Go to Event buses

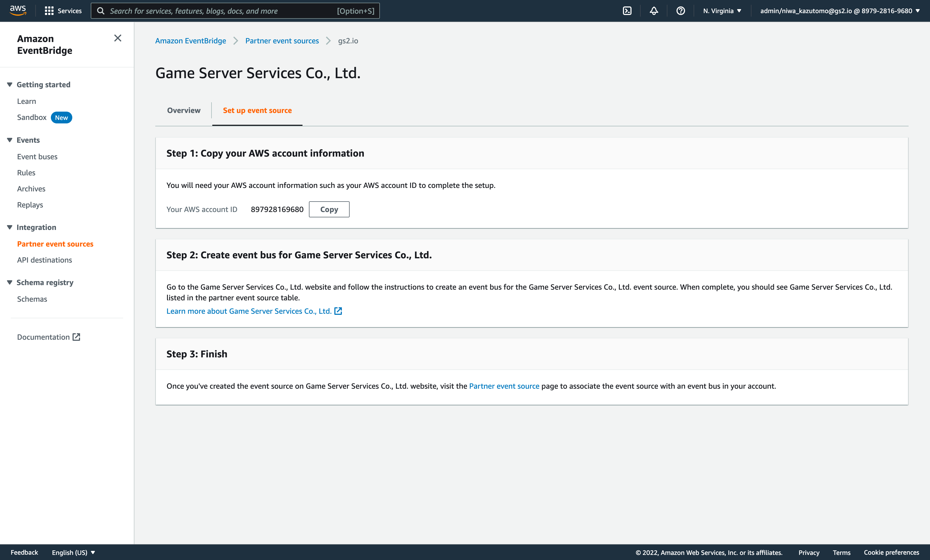[37, 157]
